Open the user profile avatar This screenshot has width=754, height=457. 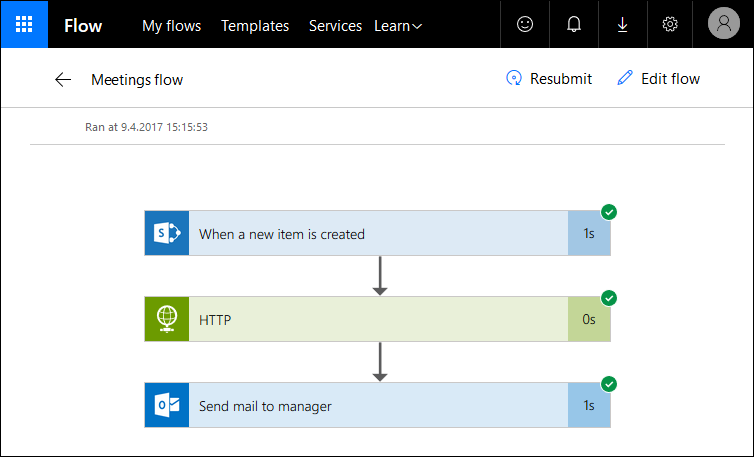coord(723,25)
